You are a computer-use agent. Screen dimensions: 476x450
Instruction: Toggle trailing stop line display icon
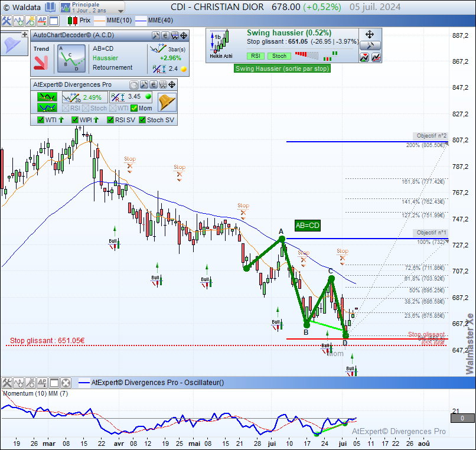(376, 57)
